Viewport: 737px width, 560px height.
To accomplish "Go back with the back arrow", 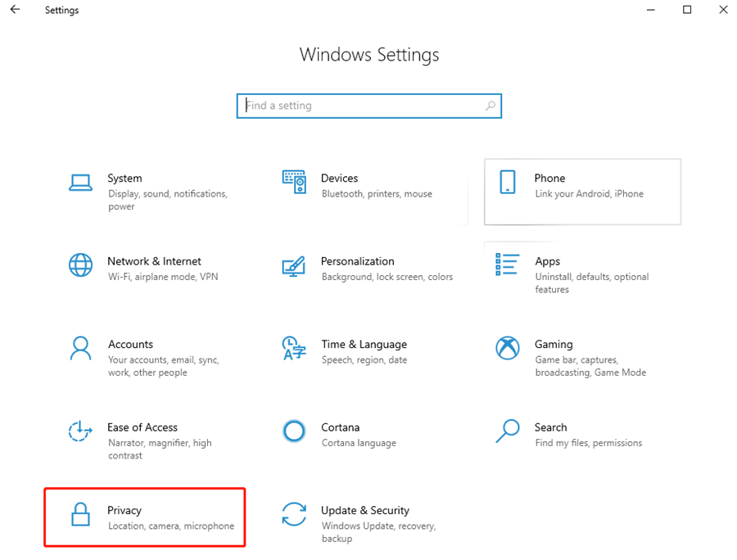I will click(15, 9).
